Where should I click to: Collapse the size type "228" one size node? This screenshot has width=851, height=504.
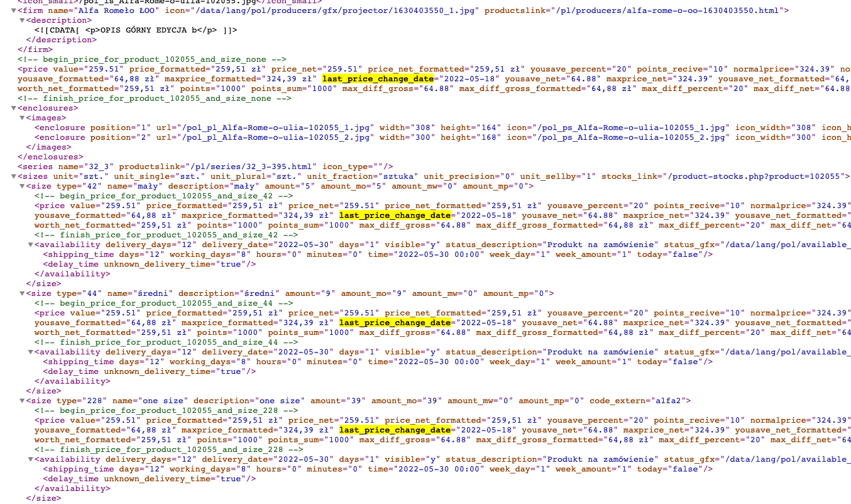pyautogui.click(x=21, y=401)
